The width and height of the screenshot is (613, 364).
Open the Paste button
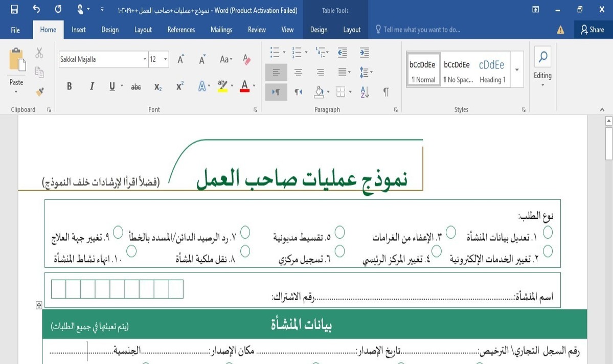pos(16,71)
